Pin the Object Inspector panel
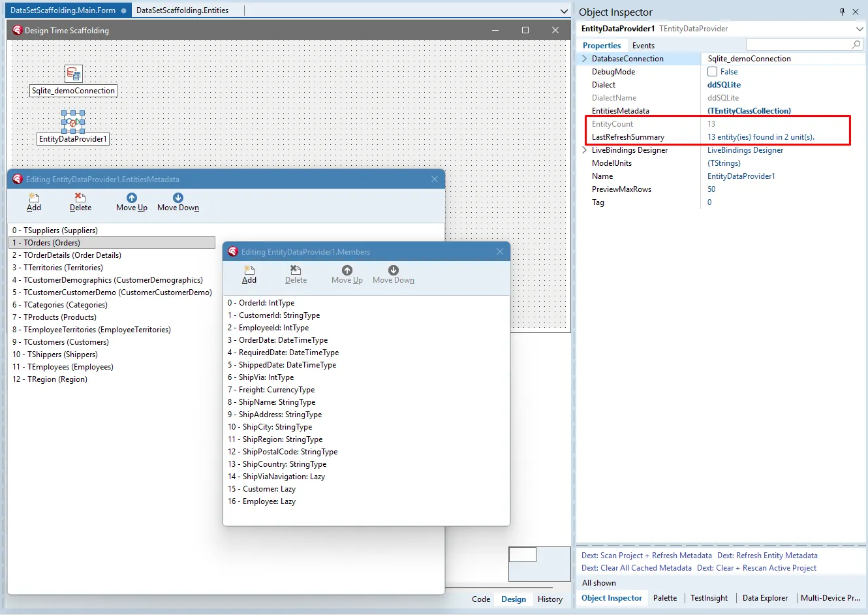Screen dimensions: 868x615 tap(843, 12)
